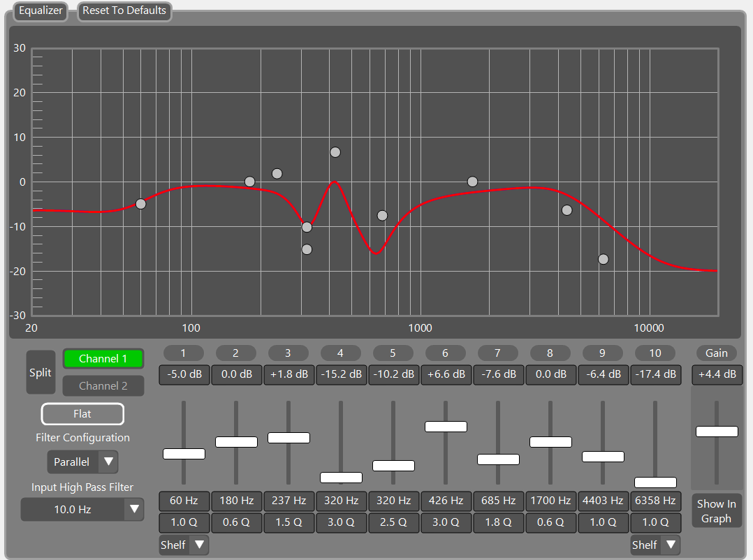Click the 237 Hz frequency field
753x560 pixels.
[x=289, y=501]
